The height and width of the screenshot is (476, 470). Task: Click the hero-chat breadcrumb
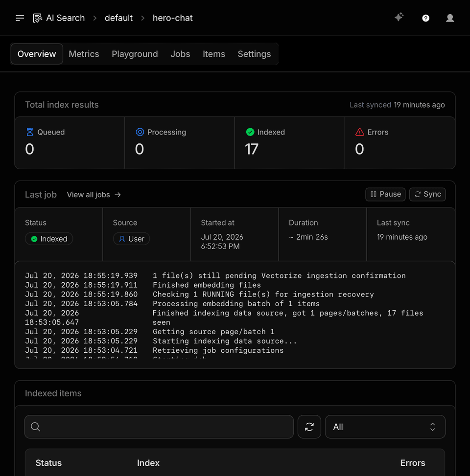tap(172, 18)
